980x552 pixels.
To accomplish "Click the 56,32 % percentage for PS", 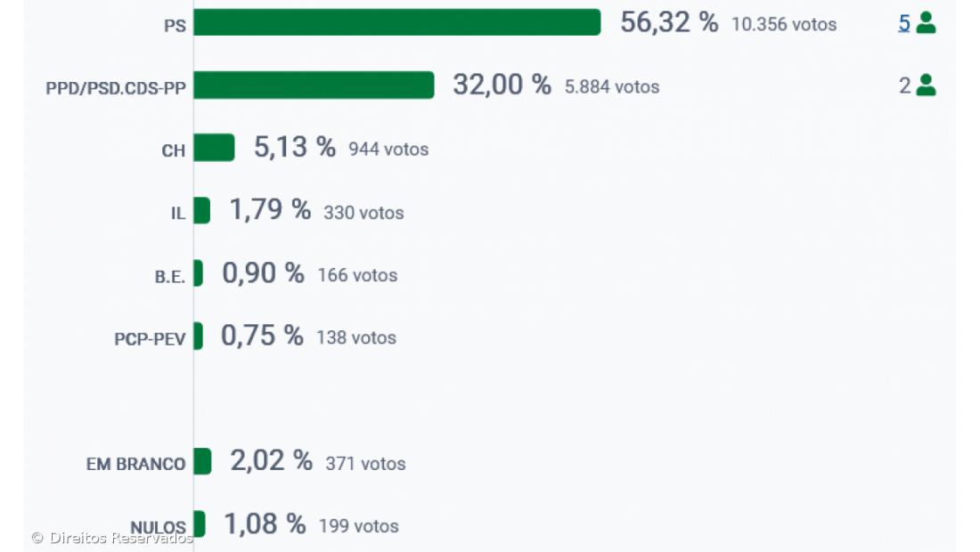I will pyautogui.click(x=668, y=23).
